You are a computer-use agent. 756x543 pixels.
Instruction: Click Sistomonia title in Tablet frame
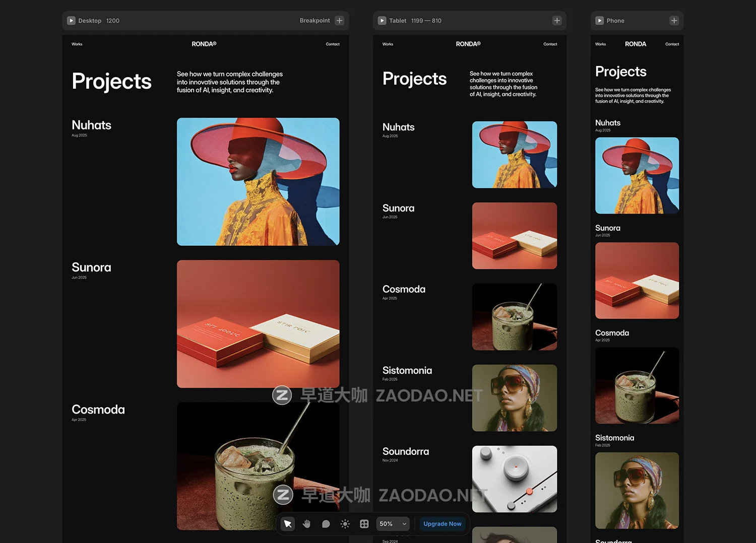tap(407, 370)
